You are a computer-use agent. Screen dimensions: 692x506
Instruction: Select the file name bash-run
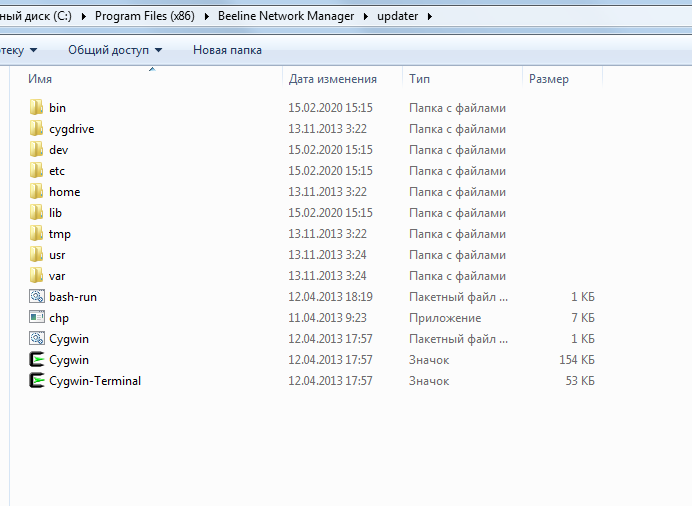pos(73,297)
